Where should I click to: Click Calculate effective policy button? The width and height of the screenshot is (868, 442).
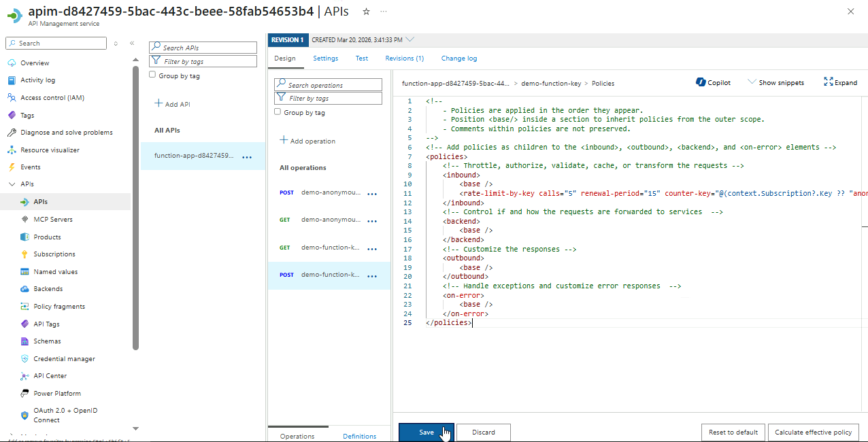click(813, 432)
